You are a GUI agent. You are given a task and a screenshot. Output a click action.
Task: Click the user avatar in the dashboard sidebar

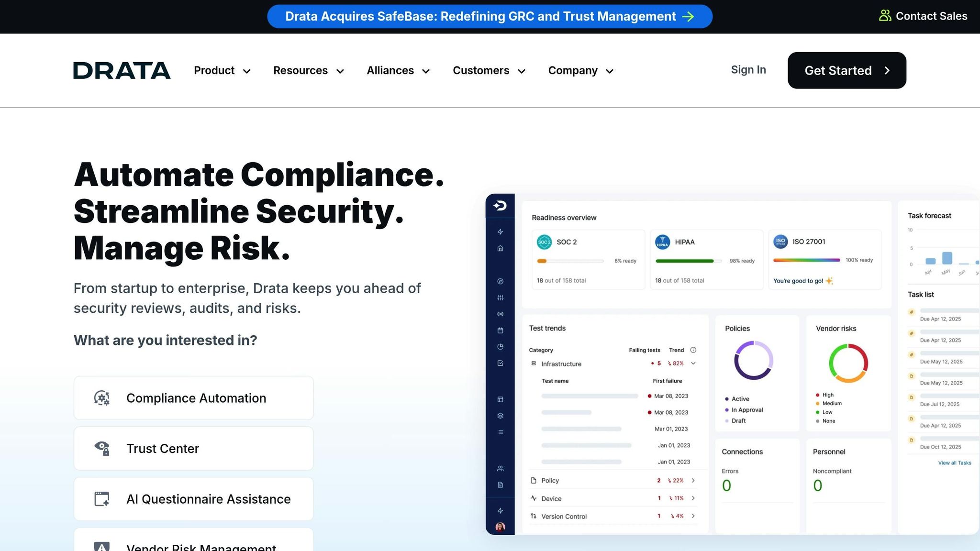click(x=500, y=527)
